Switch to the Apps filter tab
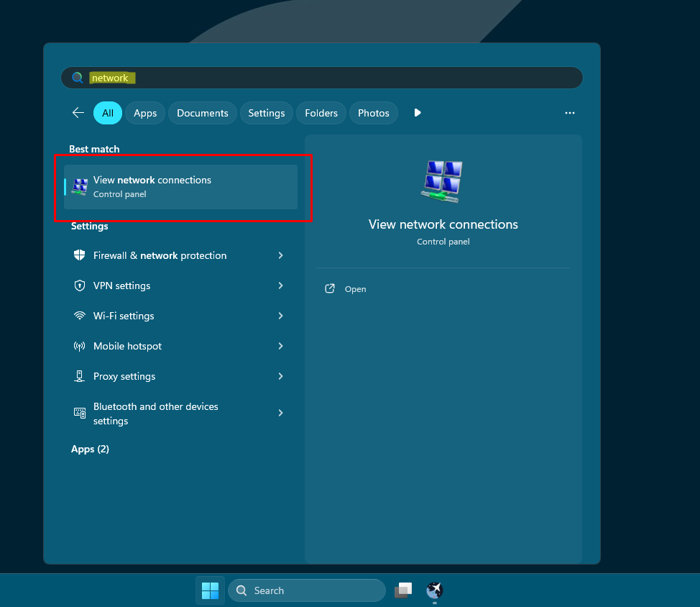The image size is (700, 607). 144,113
